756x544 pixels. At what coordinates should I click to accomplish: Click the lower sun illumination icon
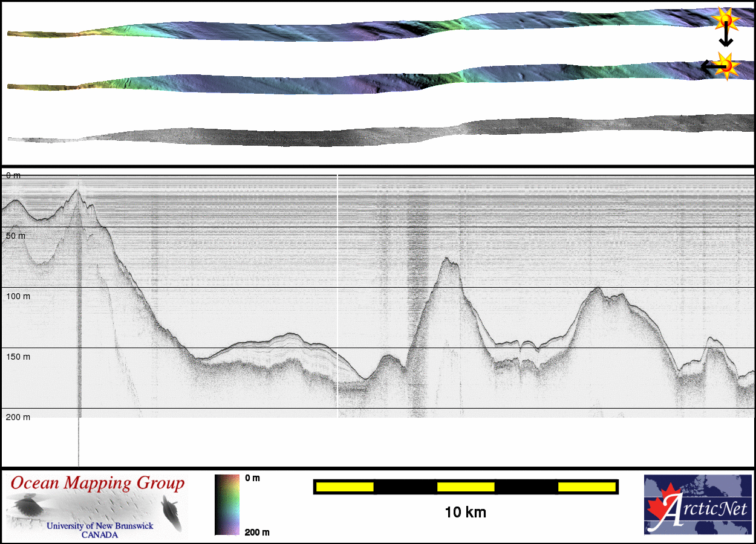pyautogui.click(x=726, y=65)
